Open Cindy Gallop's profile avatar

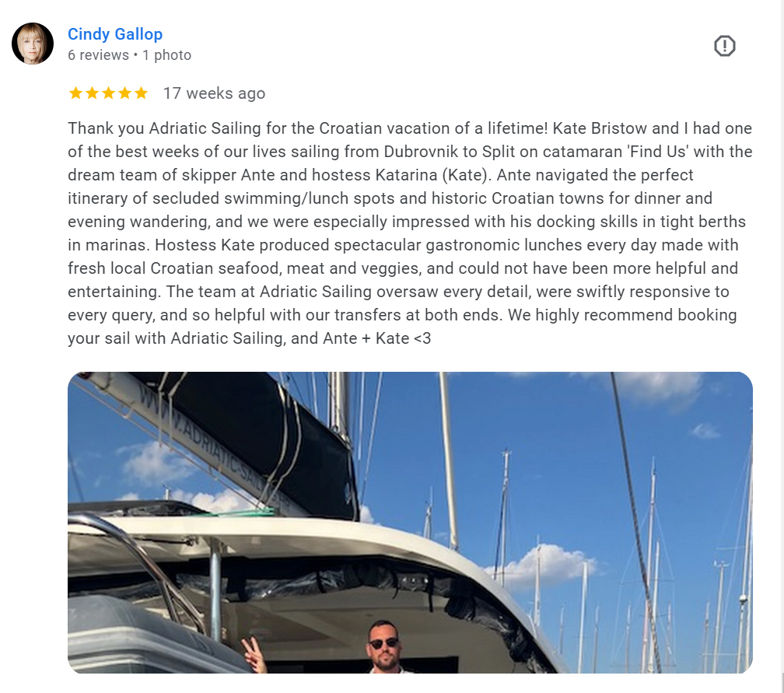coord(33,44)
